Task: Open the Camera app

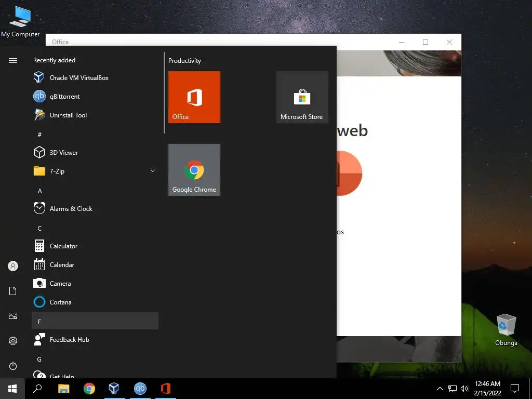Action: pyautogui.click(x=95, y=283)
